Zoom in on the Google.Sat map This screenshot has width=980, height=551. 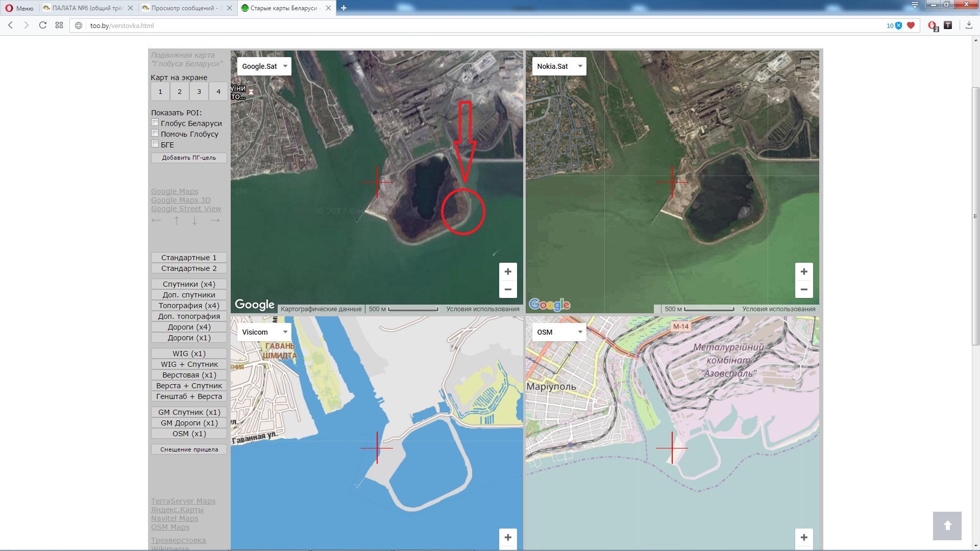coord(507,272)
